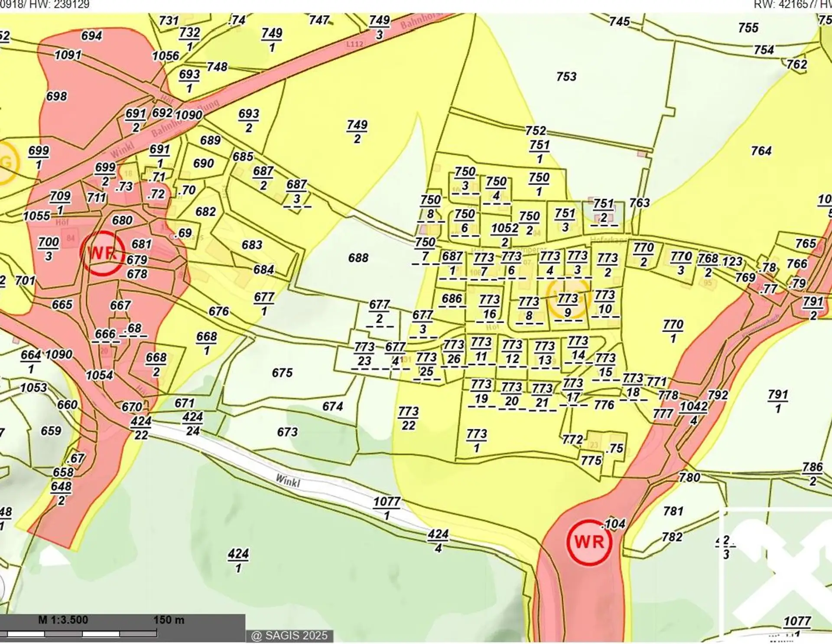Select parcel 675 field
The height and width of the screenshot is (644, 832).
pos(282,373)
